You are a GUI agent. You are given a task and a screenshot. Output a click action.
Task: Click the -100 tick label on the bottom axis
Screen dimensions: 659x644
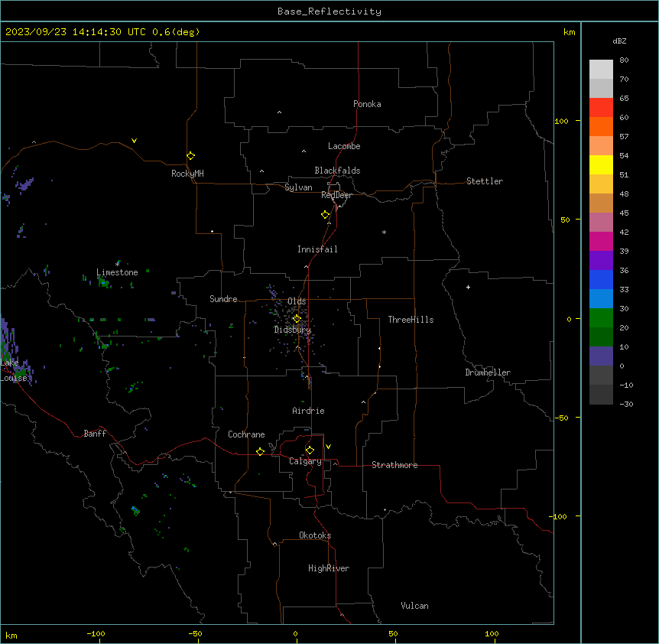[x=96, y=633]
